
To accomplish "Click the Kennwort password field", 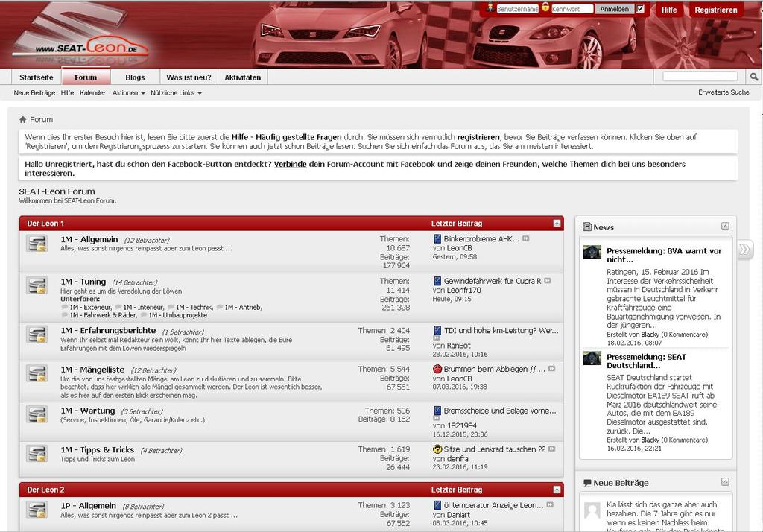I will point(572,9).
